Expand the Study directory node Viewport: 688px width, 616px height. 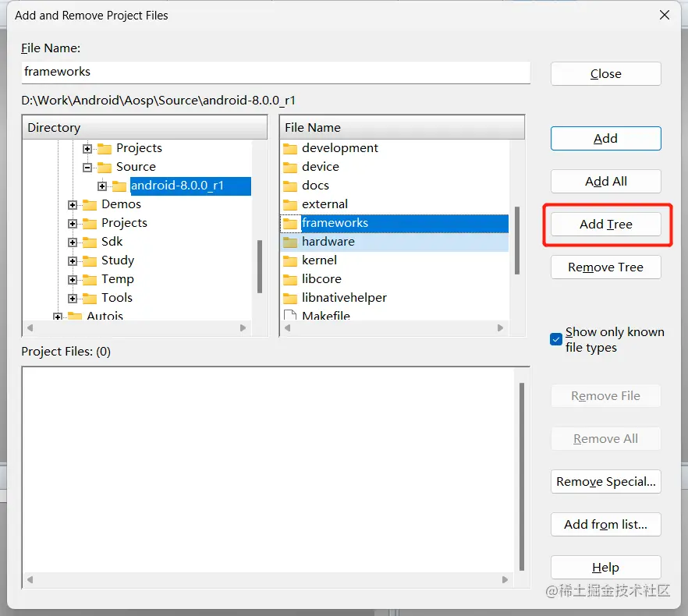click(x=73, y=261)
